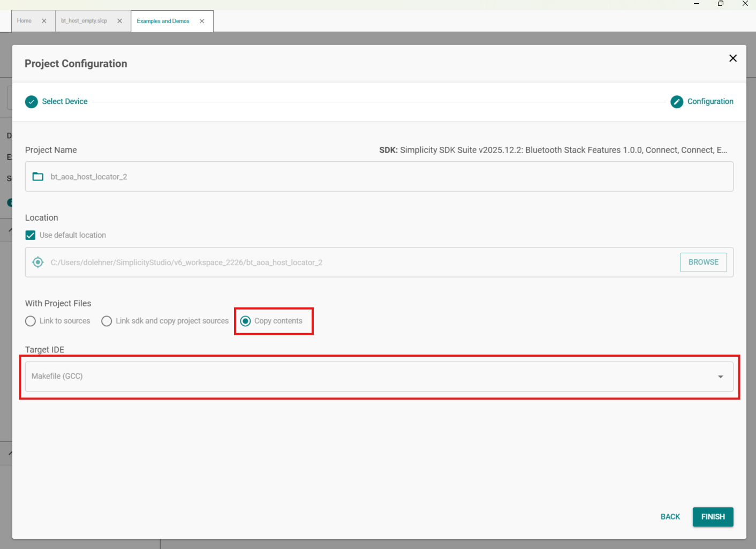Switch to the Home tab

tap(25, 21)
